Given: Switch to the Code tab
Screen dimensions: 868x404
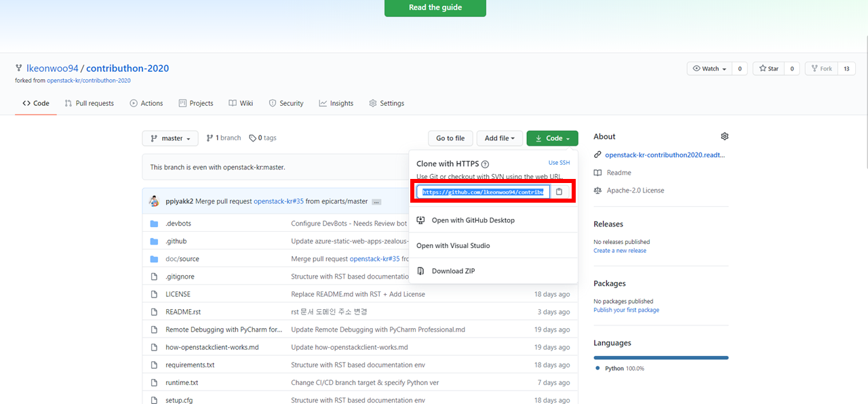Looking at the screenshot, I should [x=36, y=103].
